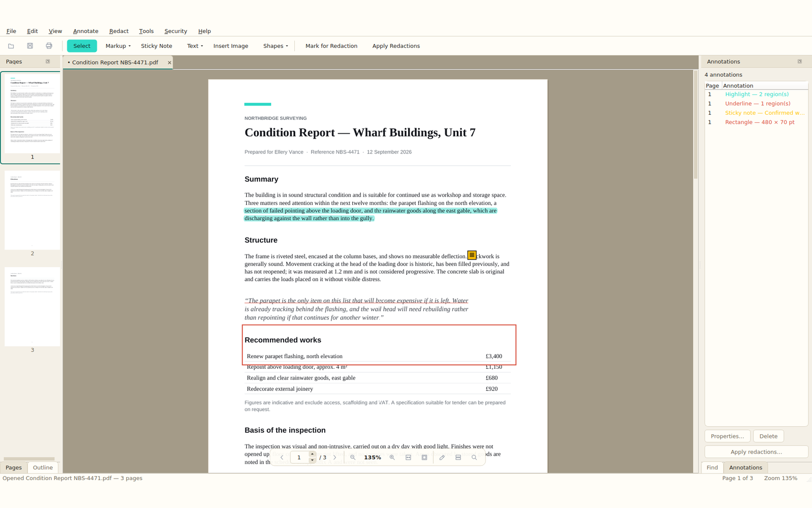Click the Save document icon
The height and width of the screenshot is (508, 812).
30,46
